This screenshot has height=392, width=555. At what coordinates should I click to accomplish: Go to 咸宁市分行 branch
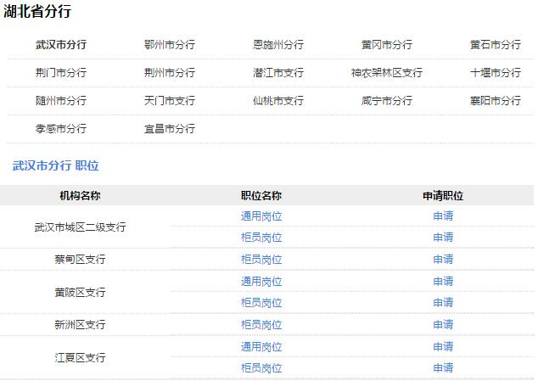tap(386, 101)
